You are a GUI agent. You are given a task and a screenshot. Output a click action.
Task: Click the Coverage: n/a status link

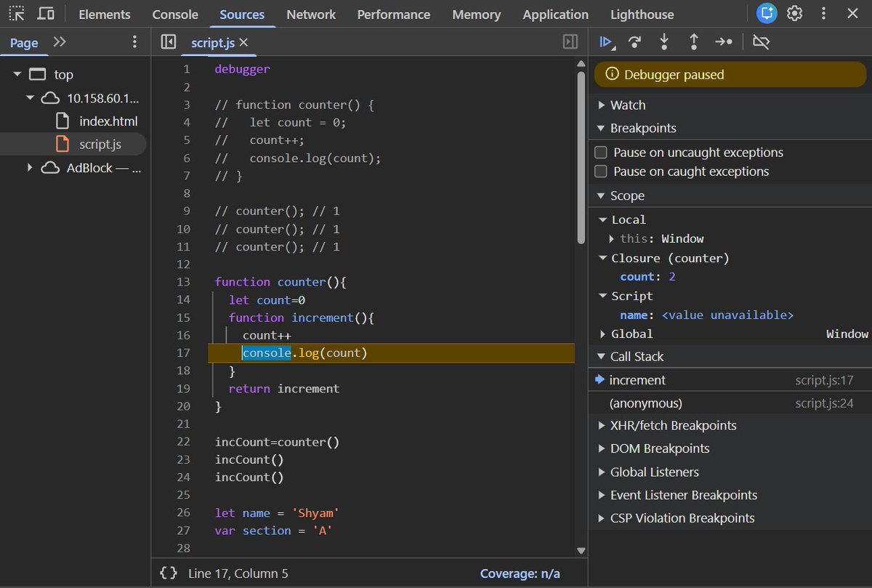[520, 573]
